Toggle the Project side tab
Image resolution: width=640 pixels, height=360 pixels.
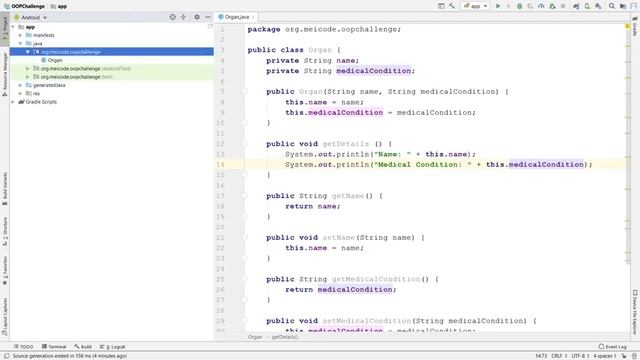[x=4, y=28]
